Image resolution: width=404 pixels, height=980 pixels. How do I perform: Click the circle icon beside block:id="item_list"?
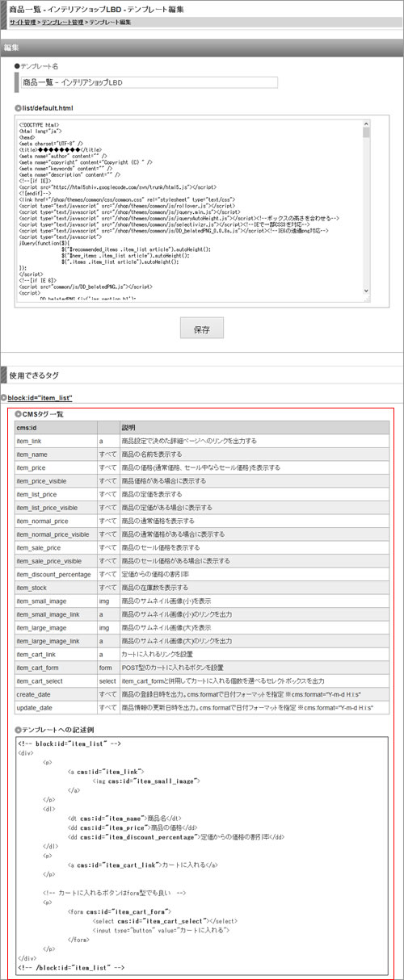pos(3,397)
